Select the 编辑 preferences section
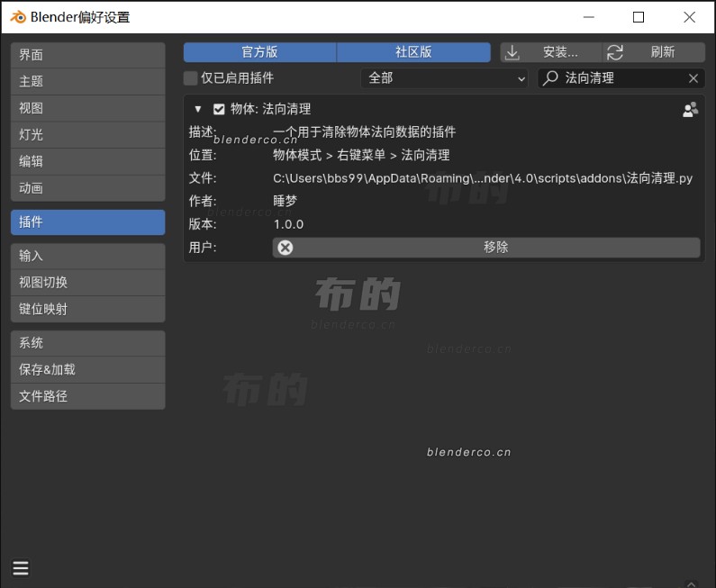The width and height of the screenshot is (716, 588). click(x=87, y=161)
